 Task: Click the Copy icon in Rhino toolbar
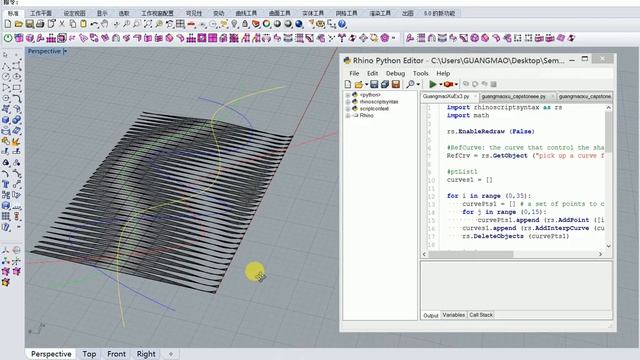coord(73,24)
